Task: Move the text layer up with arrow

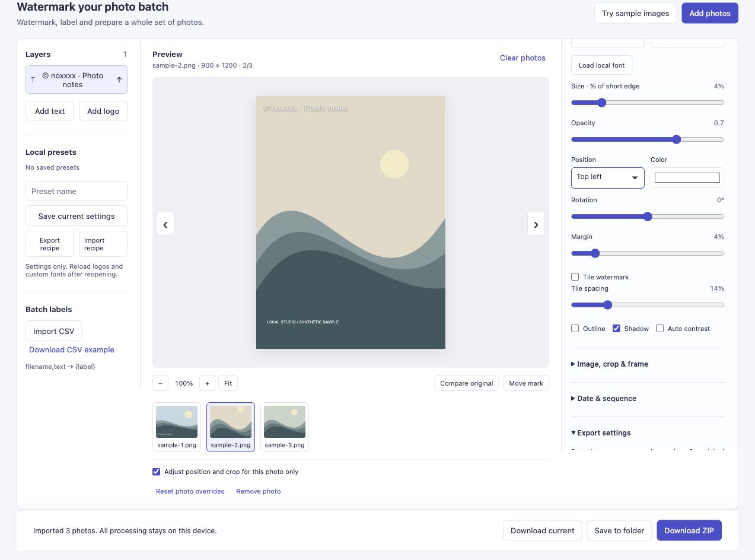Action: coord(119,79)
